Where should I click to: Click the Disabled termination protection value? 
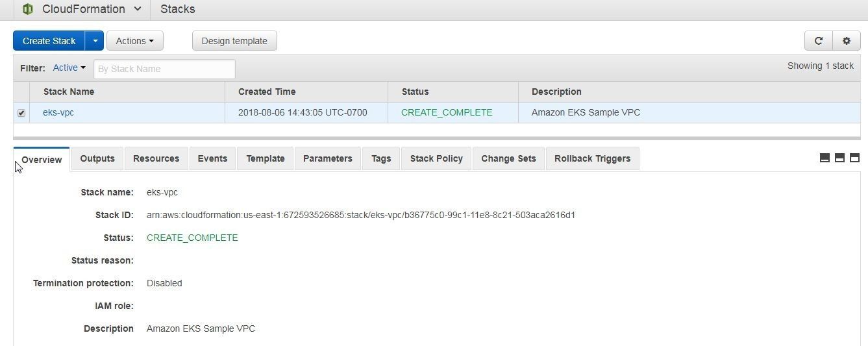[164, 283]
